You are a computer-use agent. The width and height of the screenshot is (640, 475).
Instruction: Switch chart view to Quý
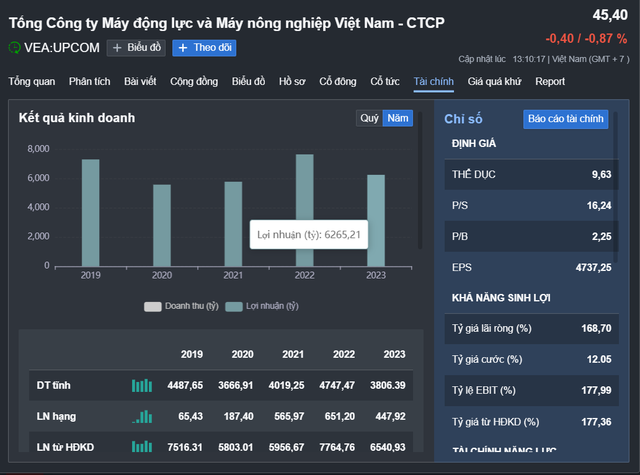370,118
